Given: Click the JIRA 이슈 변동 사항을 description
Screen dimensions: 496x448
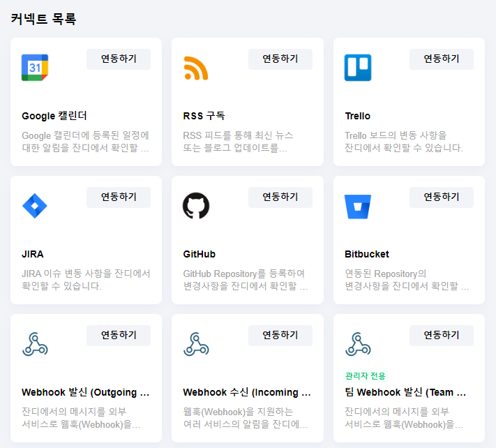Looking at the screenshot, I should 86,280.
